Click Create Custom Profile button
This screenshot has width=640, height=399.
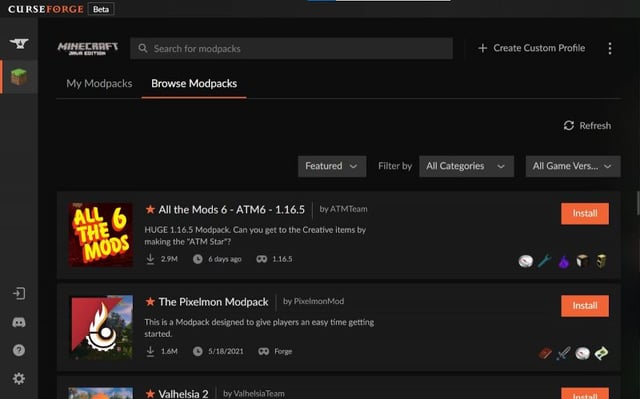coord(531,48)
